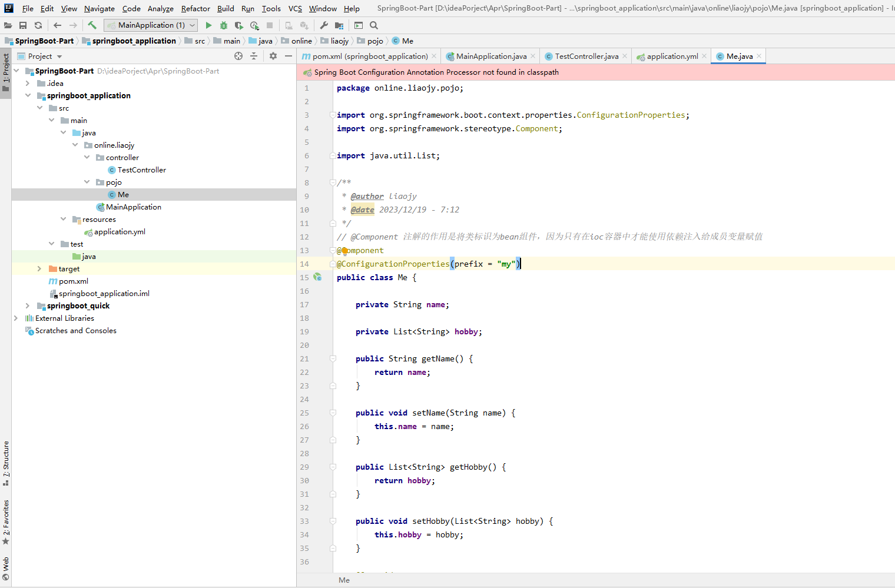Open pom.xml (springboot_application) tab

[x=370, y=56]
